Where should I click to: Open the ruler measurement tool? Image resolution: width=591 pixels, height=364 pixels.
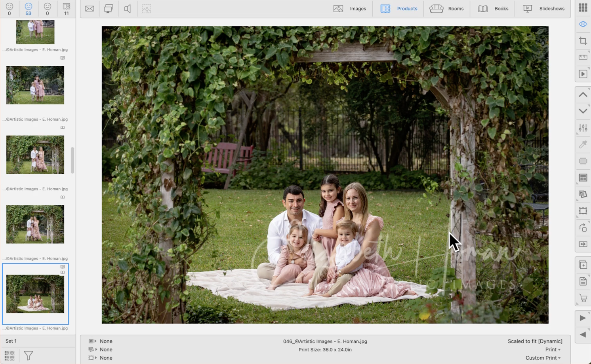[x=583, y=57]
